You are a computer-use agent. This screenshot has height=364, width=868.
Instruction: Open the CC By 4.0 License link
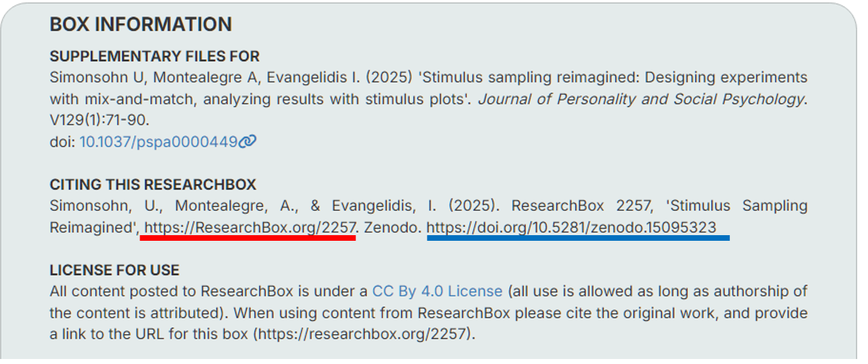tap(437, 291)
